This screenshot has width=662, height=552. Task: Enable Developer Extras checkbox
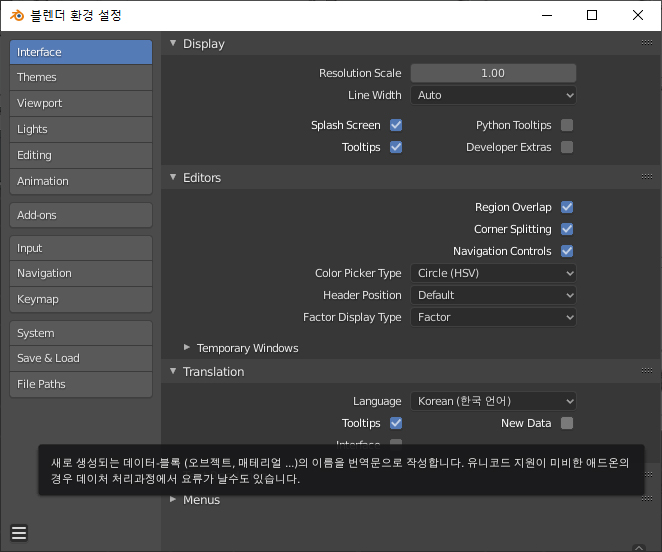[x=567, y=147]
